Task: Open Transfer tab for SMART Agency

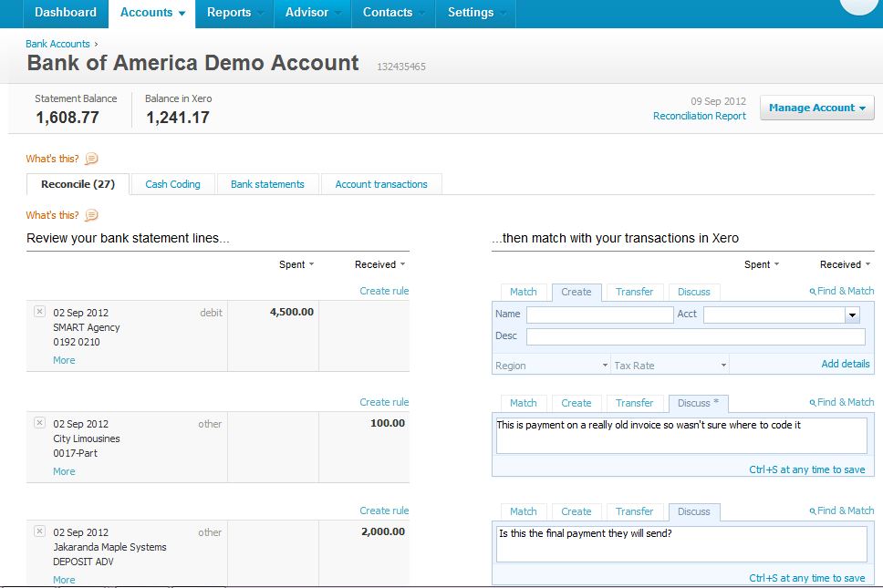Action: tap(634, 292)
